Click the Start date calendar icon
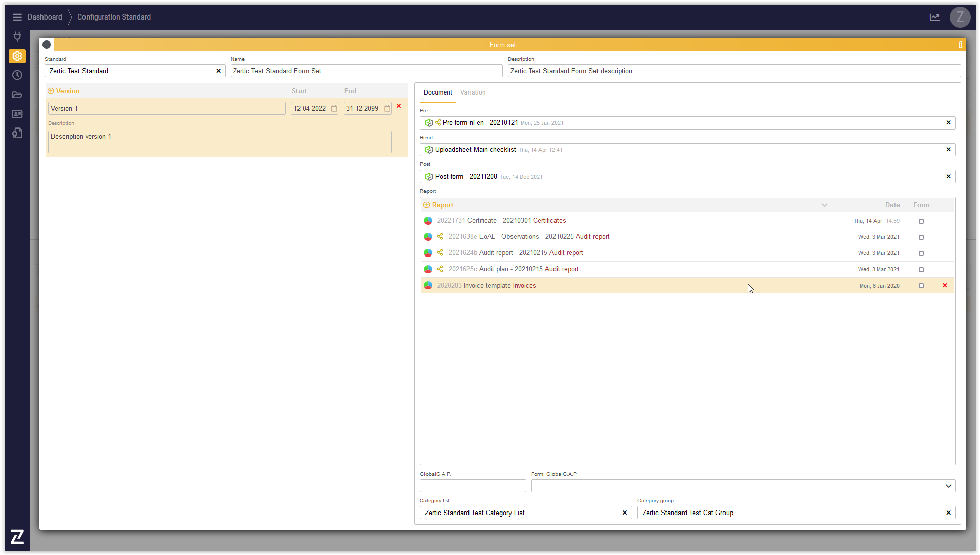Screen dimensions: 980x555 click(334, 109)
